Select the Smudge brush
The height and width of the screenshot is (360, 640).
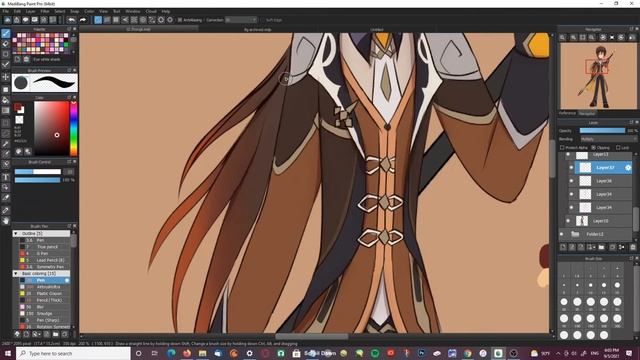[45, 313]
